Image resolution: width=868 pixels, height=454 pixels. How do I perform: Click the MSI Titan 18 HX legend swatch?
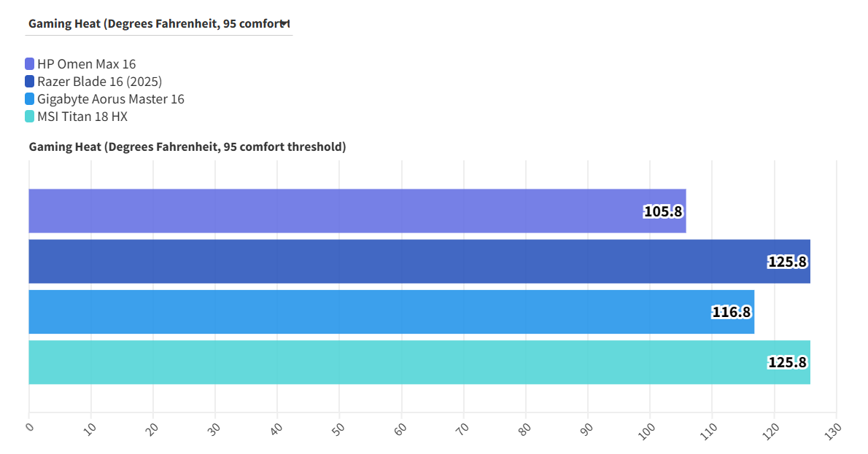(29, 117)
